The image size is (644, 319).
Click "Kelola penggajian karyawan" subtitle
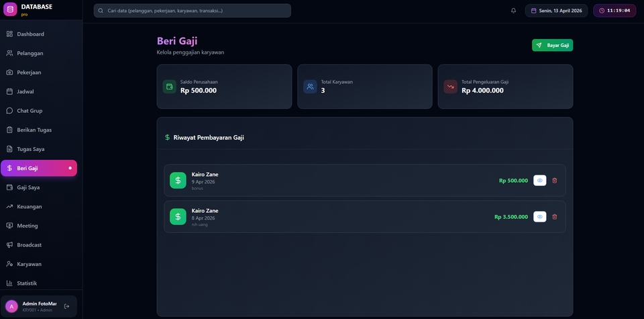tap(191, 52)
